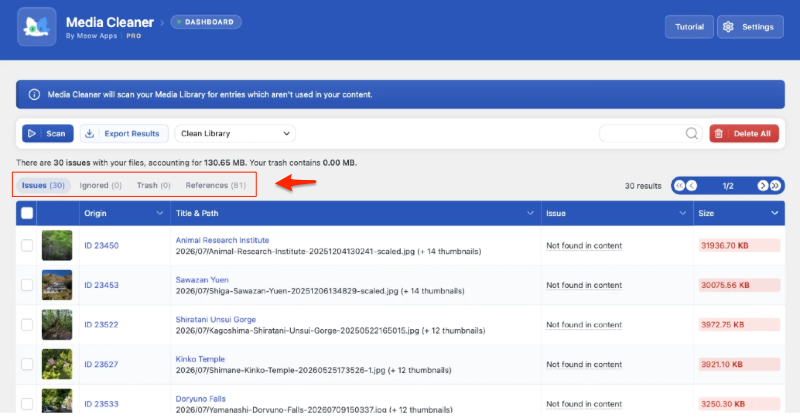The height and width of the screenshot is (418, 800).
Task: Check the Sawazan Yuen row checkbox
Action: coord(27,285)
